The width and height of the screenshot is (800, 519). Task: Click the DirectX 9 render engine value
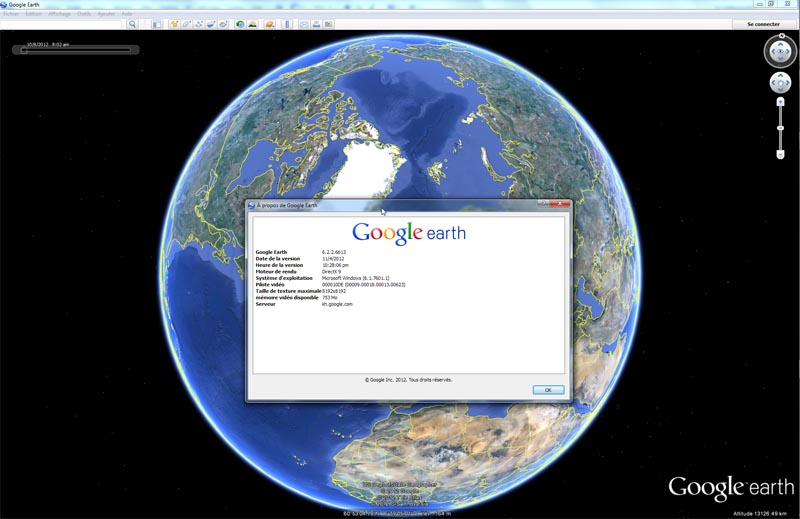point(331,272)
